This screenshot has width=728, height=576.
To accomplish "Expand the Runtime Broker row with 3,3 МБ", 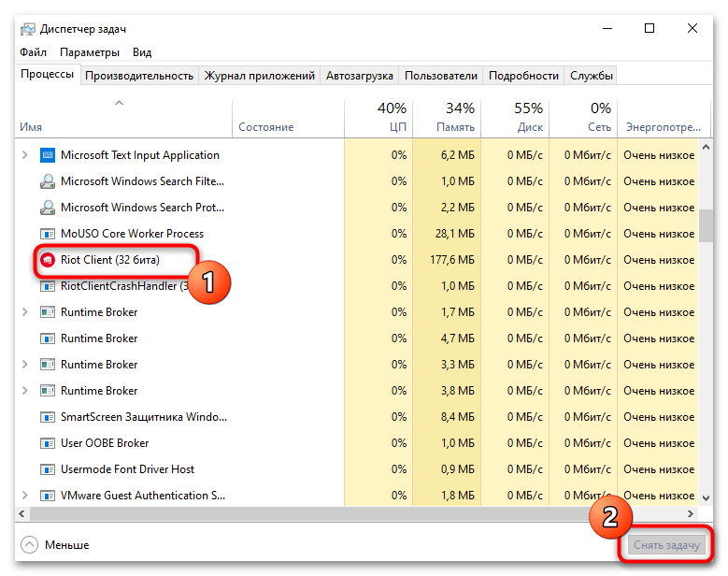I will [25, 365].
